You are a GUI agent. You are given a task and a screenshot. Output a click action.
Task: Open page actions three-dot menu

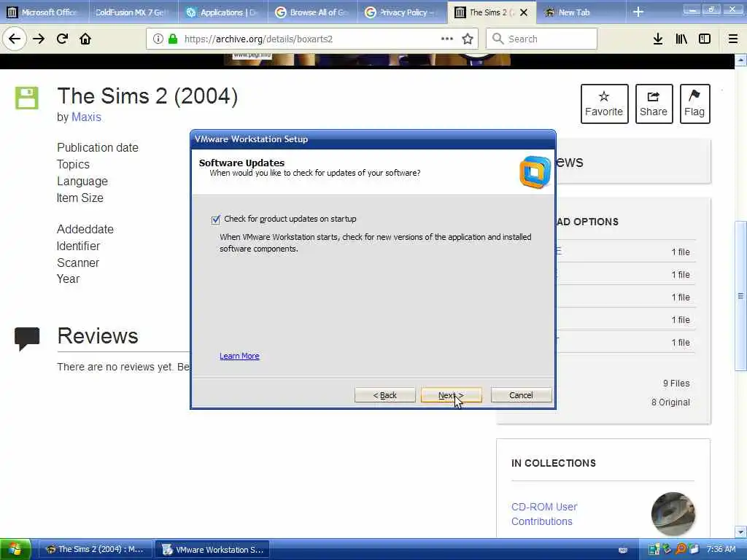[447, 39]
